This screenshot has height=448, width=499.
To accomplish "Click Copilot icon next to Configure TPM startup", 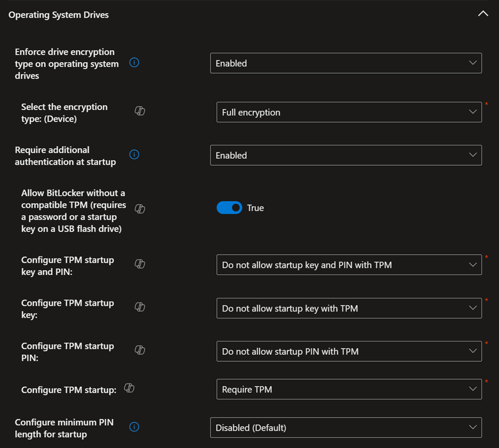I will coord(129,388).
